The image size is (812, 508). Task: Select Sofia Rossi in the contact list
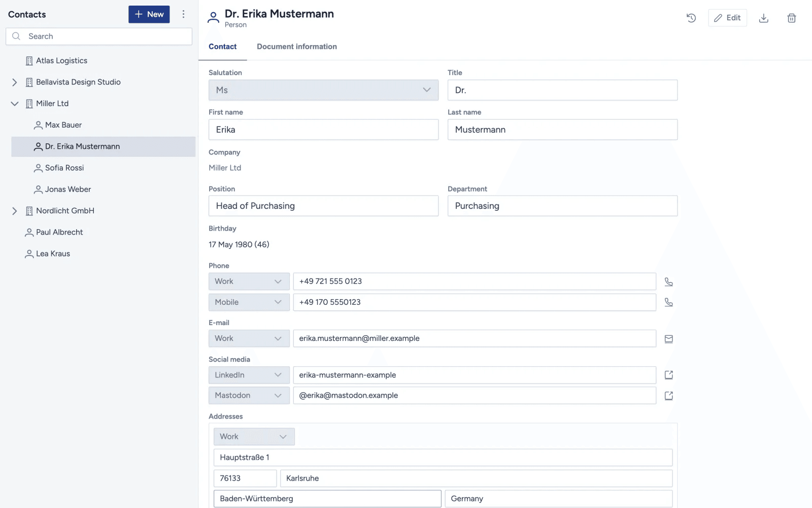pos(104,168)
